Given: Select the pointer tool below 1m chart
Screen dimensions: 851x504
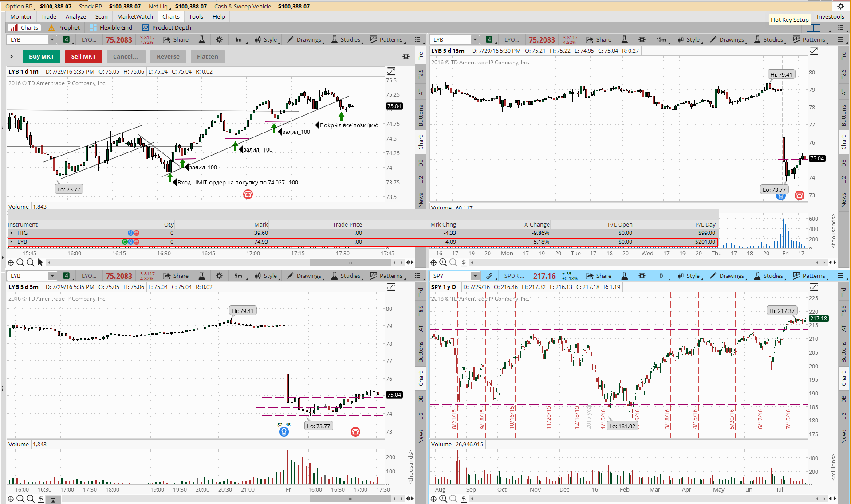Looking at the screenshot, I should click(40, 262).
